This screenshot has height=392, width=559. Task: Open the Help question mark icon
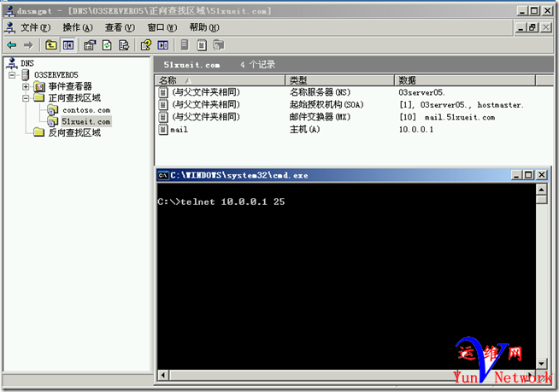146,45
